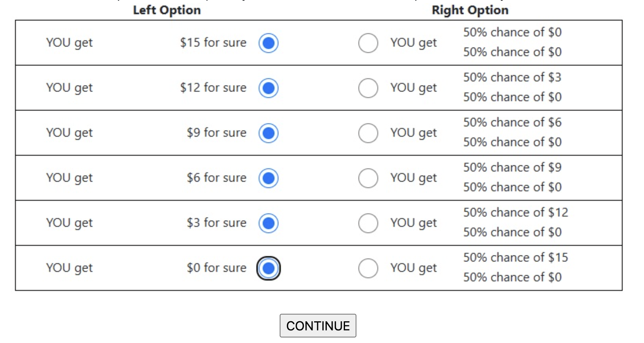Image resolution: width=644 pixels, height=343 pixels.
Task: Click the "50% chance of $15" text
Action: (x=515, y=258)
